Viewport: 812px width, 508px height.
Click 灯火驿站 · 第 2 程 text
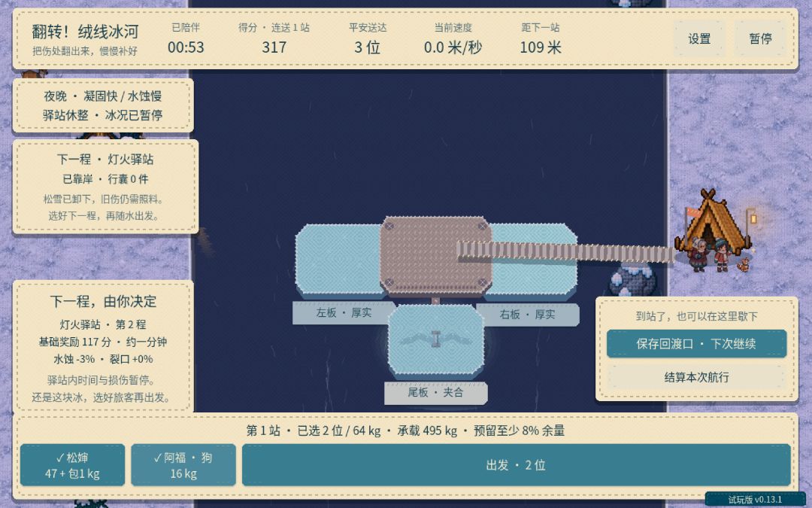[x=103, y=324]
